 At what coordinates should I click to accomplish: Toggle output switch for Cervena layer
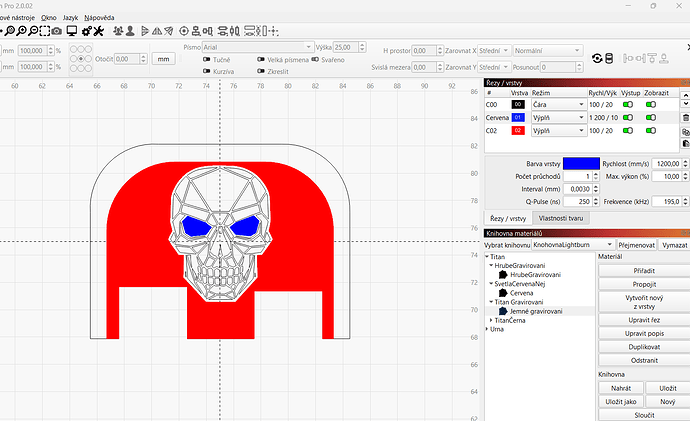629,117
